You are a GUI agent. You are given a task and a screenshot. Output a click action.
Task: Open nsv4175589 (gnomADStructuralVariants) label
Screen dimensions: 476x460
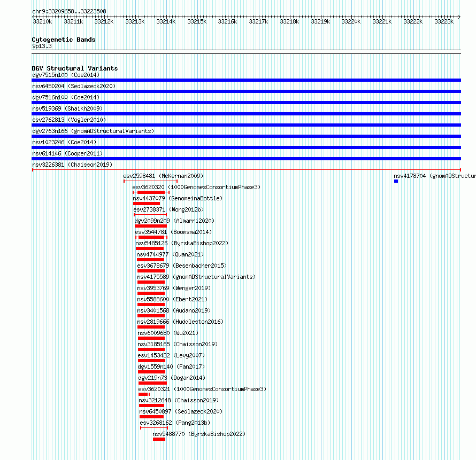pos(196,277)
